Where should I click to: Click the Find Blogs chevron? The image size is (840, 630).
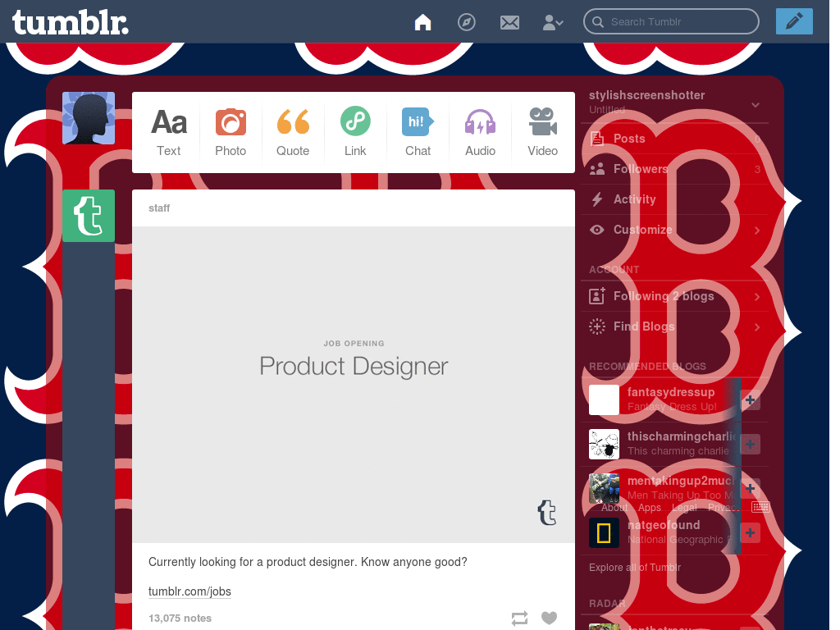(757, 326)
